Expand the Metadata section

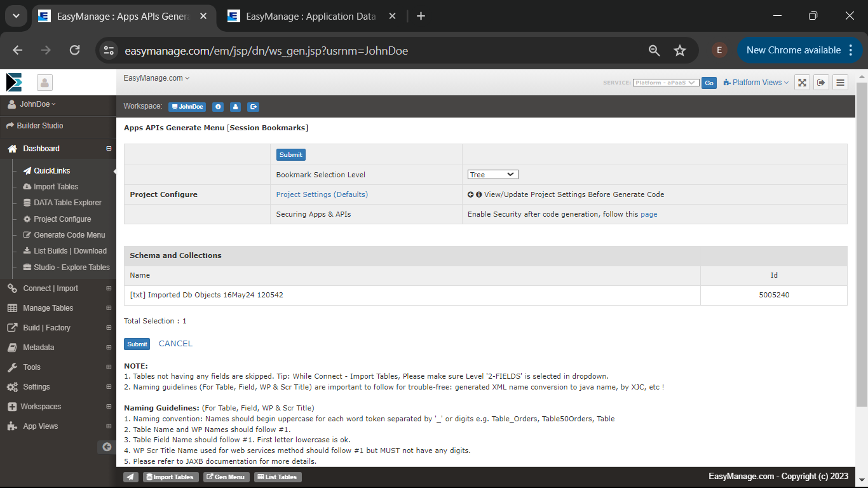(109, 348)
